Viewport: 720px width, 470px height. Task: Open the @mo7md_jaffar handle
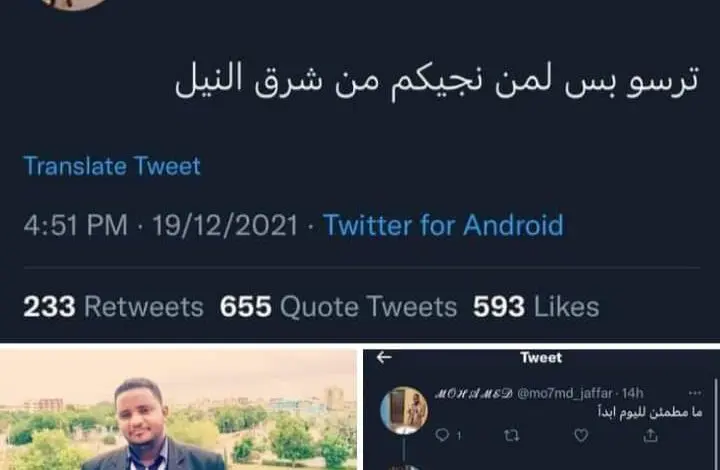[x=565, y=393]
